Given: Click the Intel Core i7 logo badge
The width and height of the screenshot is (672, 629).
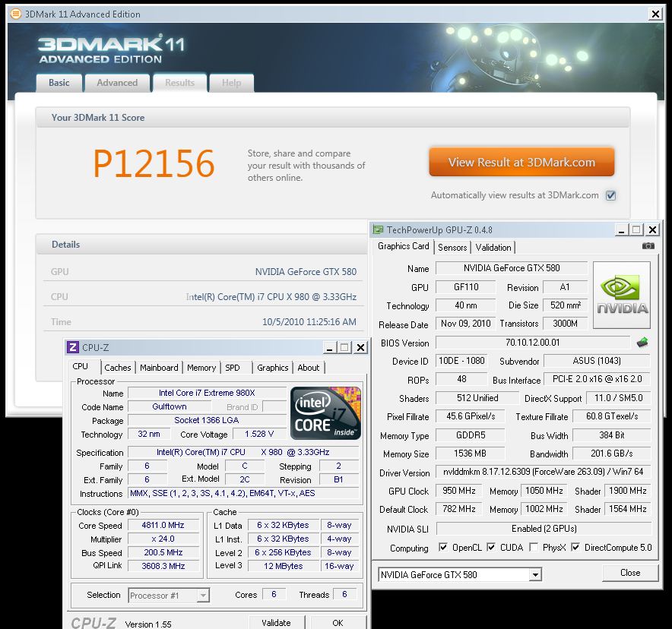Looking at the screenshot, I should [325, 414].
